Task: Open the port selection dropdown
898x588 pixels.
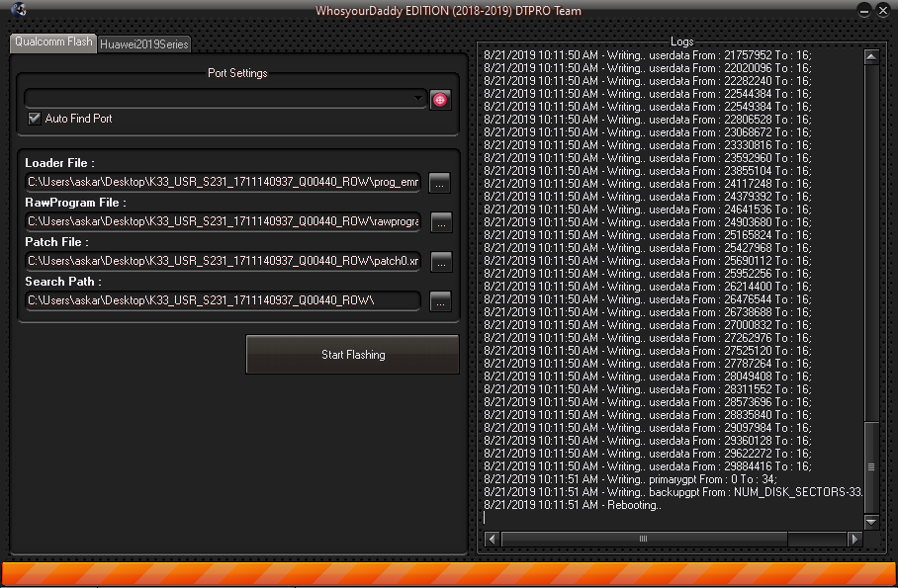Action: (225, 99)
